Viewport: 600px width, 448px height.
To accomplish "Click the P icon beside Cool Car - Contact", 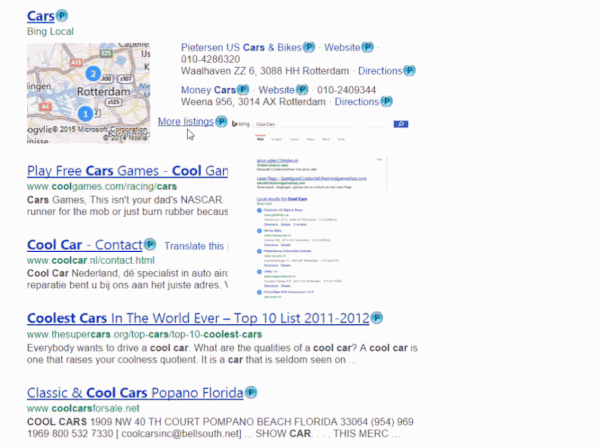I will coord(150,244).
